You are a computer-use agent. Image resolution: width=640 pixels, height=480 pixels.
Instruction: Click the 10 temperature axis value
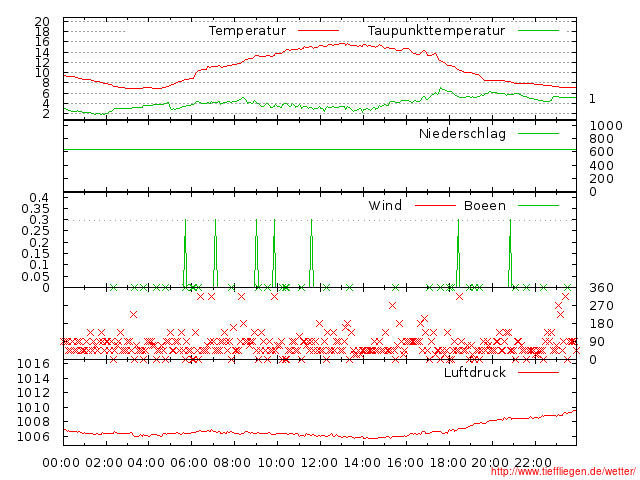pyautogui.click(x=42, y=73)
